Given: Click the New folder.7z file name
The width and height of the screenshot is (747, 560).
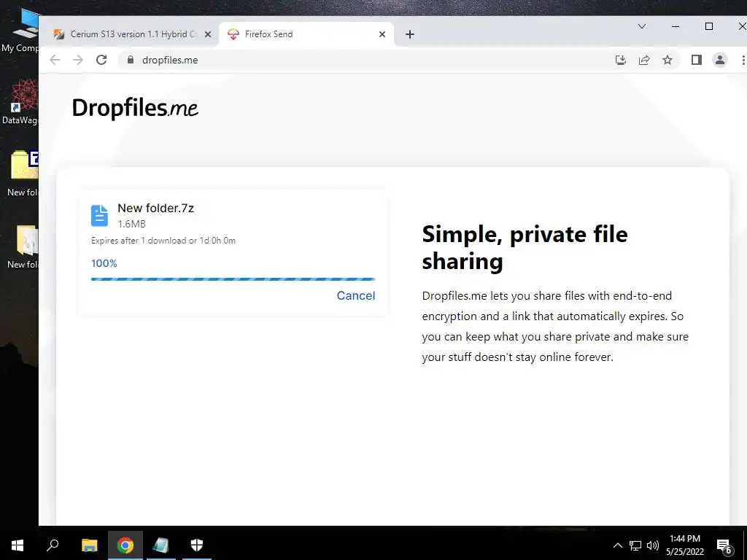Looking at the screenshot, I should pyautogui.click(x=155, y=208).
